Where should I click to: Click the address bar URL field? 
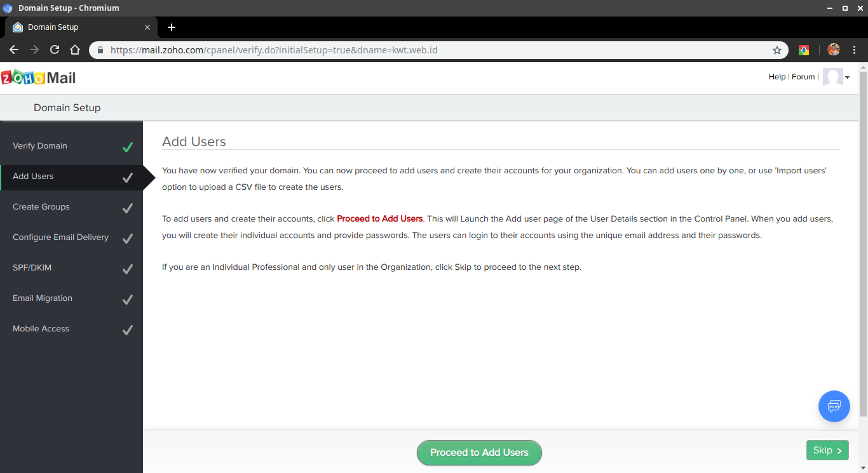pos(432,50)
